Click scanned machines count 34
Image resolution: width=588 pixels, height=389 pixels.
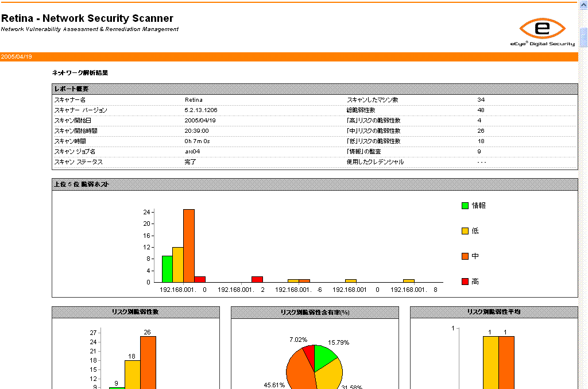(481, 100)
